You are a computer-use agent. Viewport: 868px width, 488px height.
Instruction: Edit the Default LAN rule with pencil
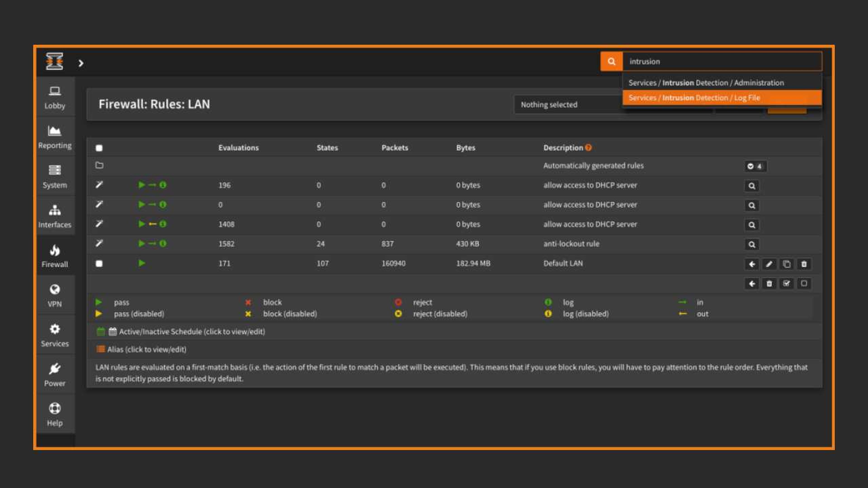pyautogui.click(x=769, y=264)
